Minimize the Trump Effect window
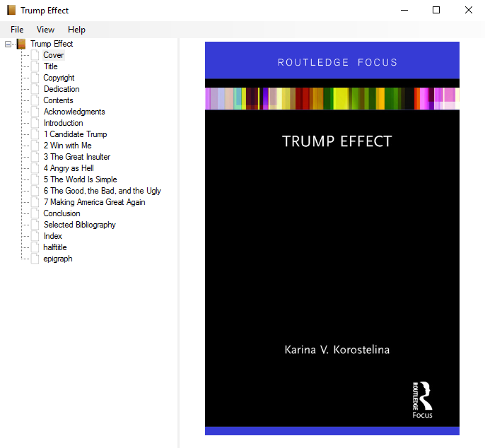 point(404,10)
